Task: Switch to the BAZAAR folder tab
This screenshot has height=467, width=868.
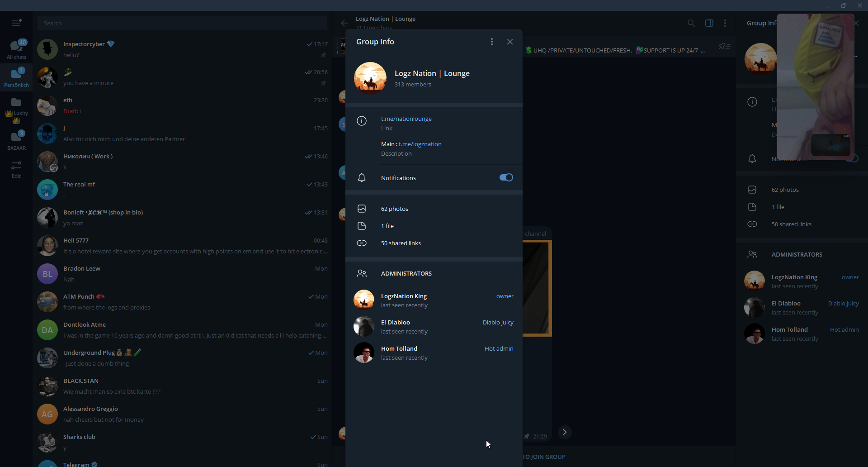Action: (16, 140)
